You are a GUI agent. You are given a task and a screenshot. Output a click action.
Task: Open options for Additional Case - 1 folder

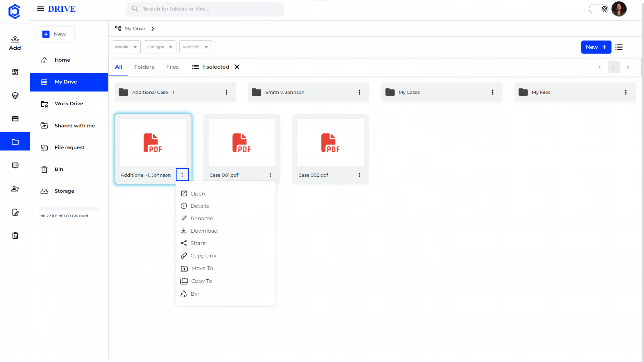click(x=226, y=92)
